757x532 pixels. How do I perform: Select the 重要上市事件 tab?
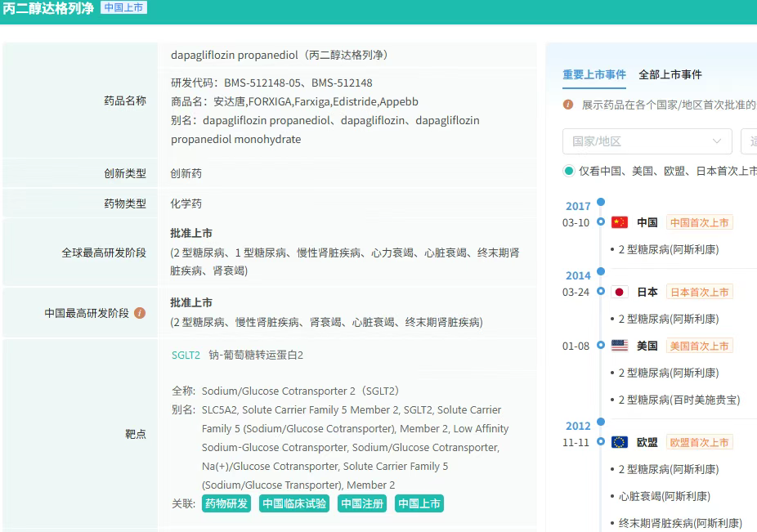(594, 74)
